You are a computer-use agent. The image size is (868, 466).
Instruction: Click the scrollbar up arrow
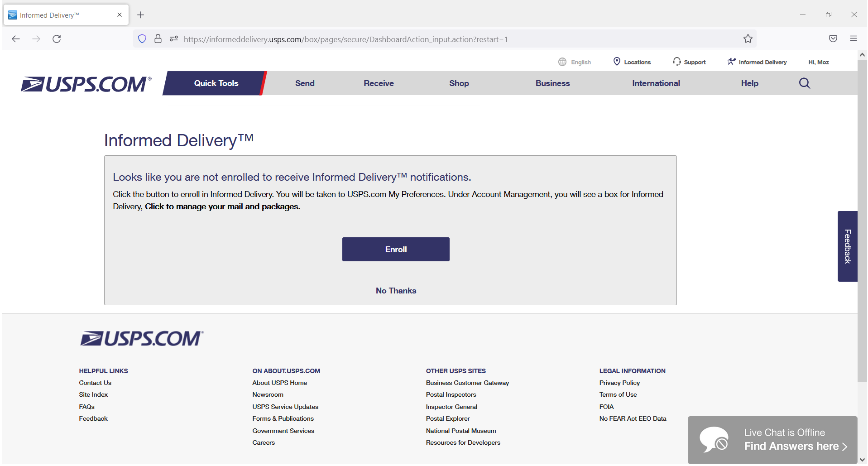[862, 55]
